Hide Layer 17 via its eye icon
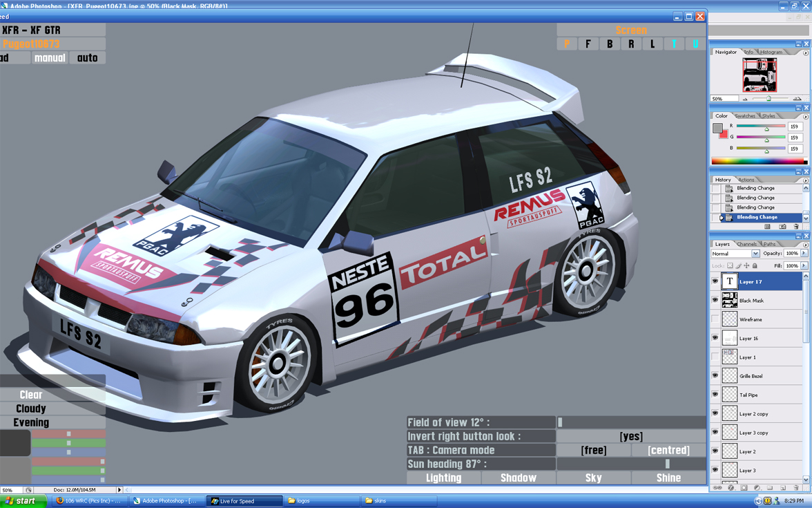The image size is (812, 508). 715,281
